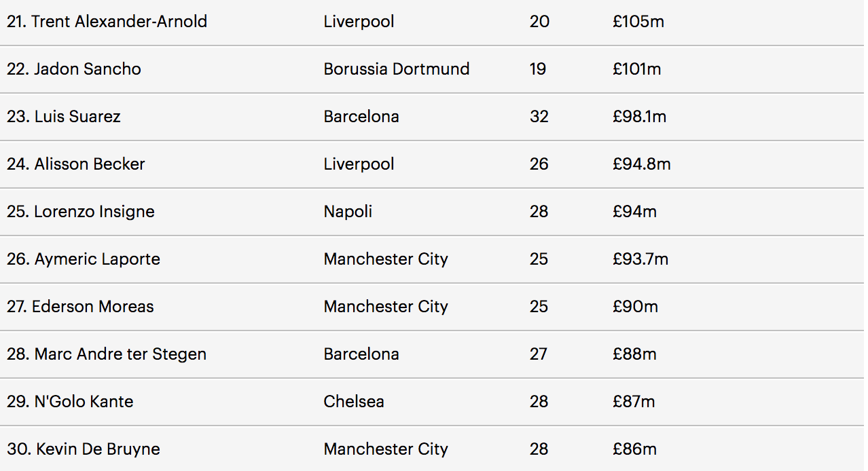
Task: Click the Ederson Moreas name
Action: [x=80, y=307]
